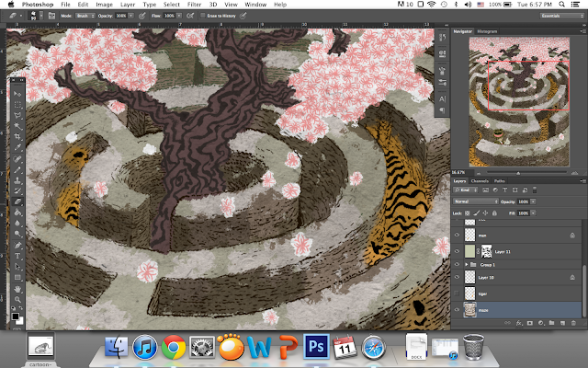Select the Move tool
588x368 pixels.
click(17, 94)
